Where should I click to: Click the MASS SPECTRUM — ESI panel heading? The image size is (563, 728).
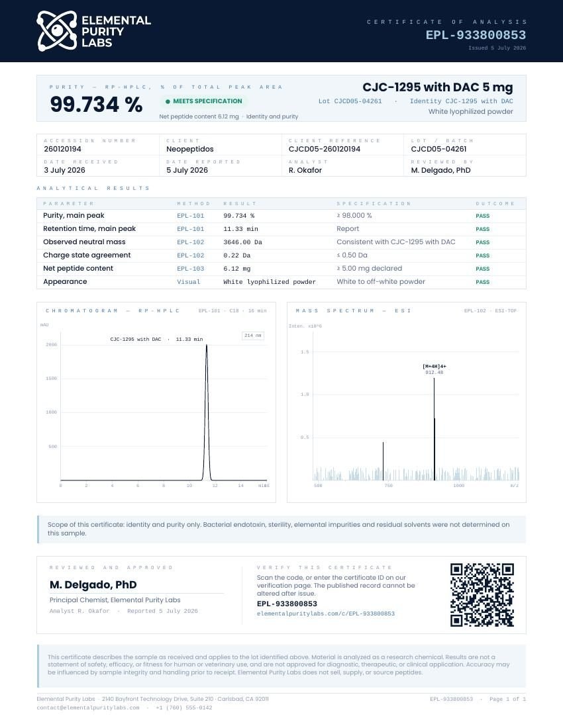pyautogui.click(x=354, y=310)
